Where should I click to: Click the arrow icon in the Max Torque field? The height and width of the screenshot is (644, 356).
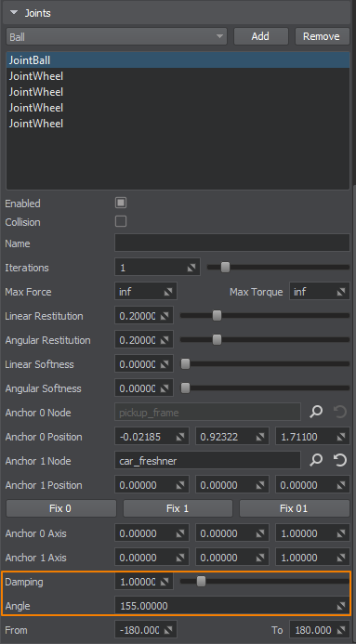click(341, 292)
